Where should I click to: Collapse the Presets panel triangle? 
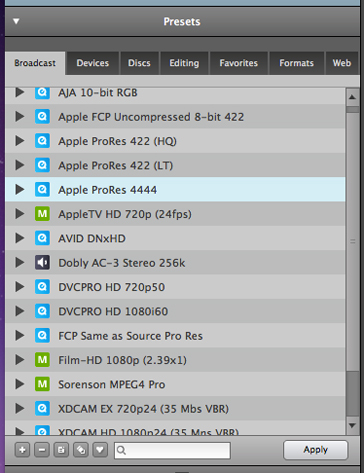pyautogui.click(x=16, y=22)
